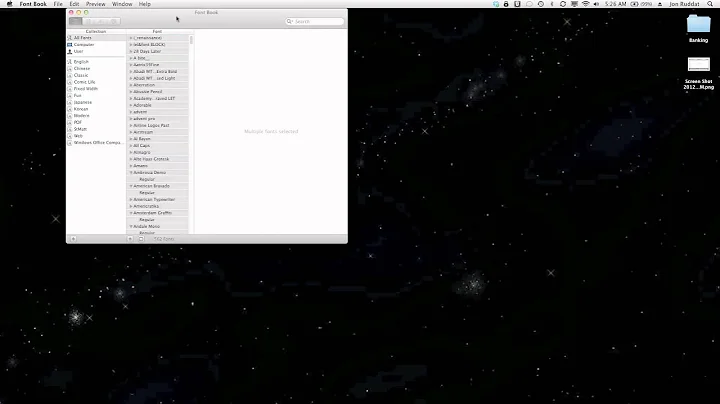Open the PDF collection

click(96, 123)
